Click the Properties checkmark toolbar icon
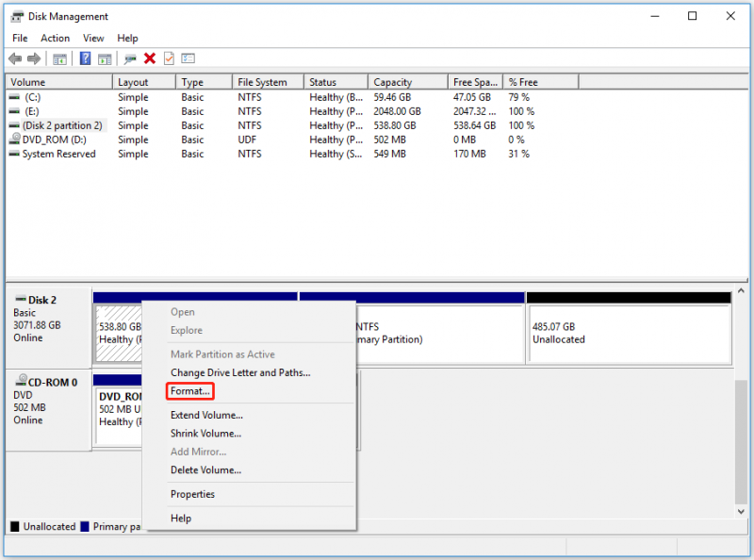 [169, 58]
